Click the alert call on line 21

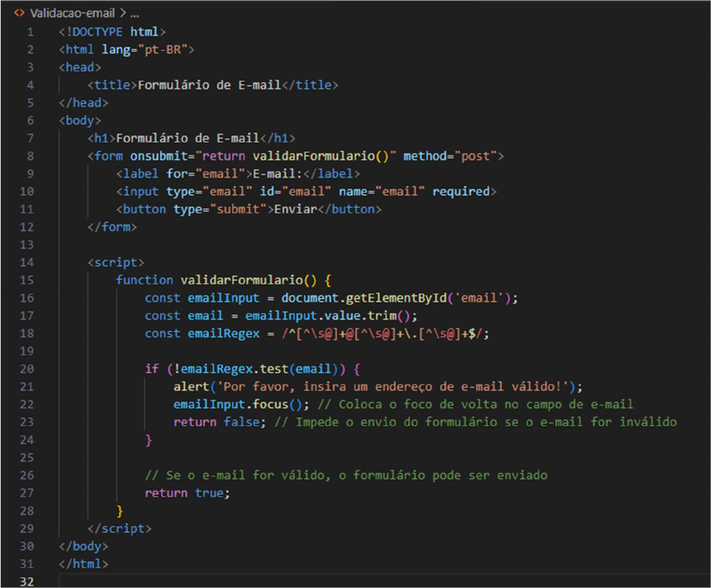pos(190,386)
